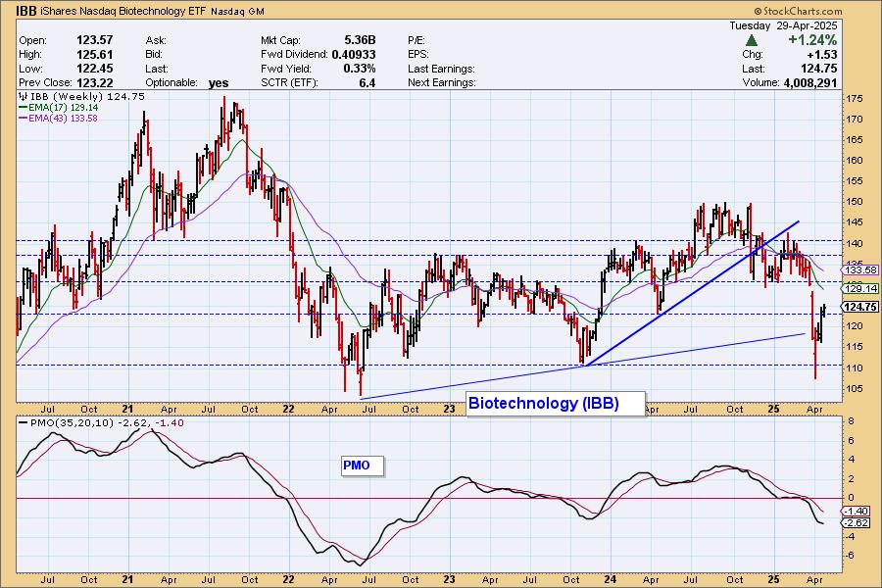Click the Optionable value 'yes'
Screen dimensions: 882x588
click(219, 83)
